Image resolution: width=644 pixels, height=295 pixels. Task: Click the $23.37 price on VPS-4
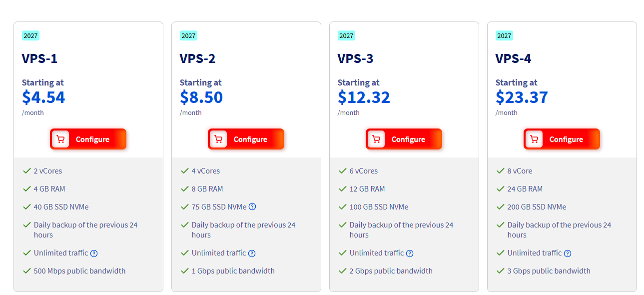pos(522,97)
